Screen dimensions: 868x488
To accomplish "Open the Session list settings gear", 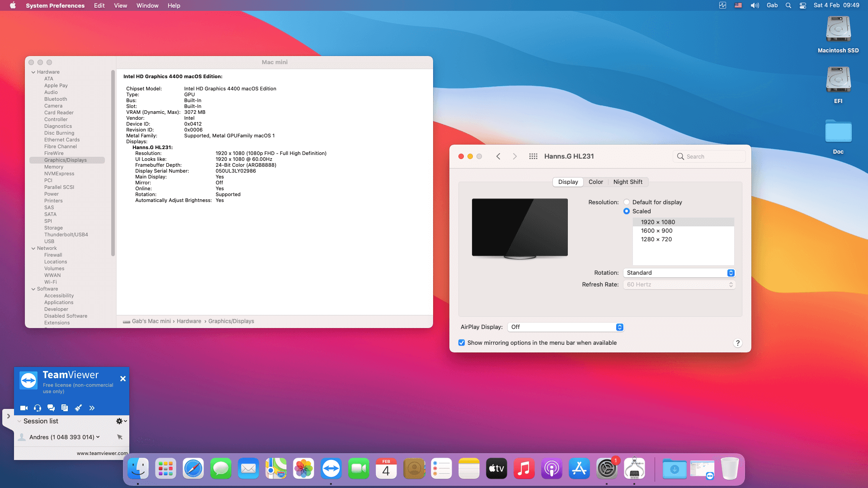I will point(119,421).
